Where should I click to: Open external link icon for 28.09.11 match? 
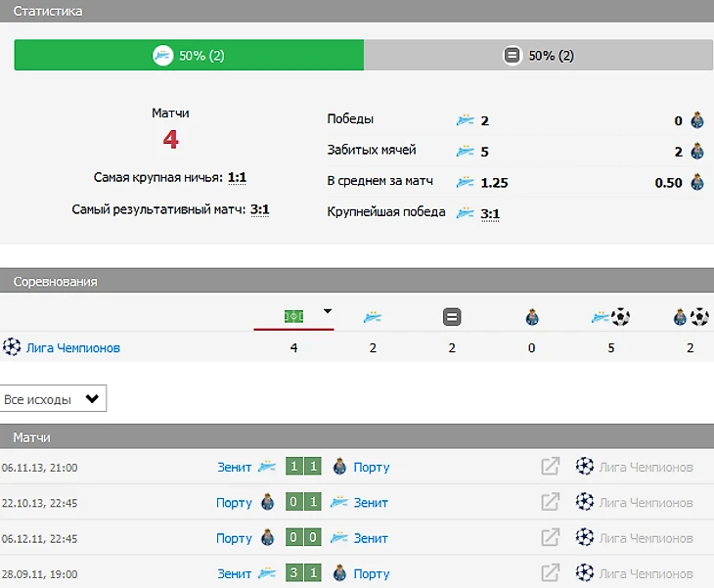point(551,573)
